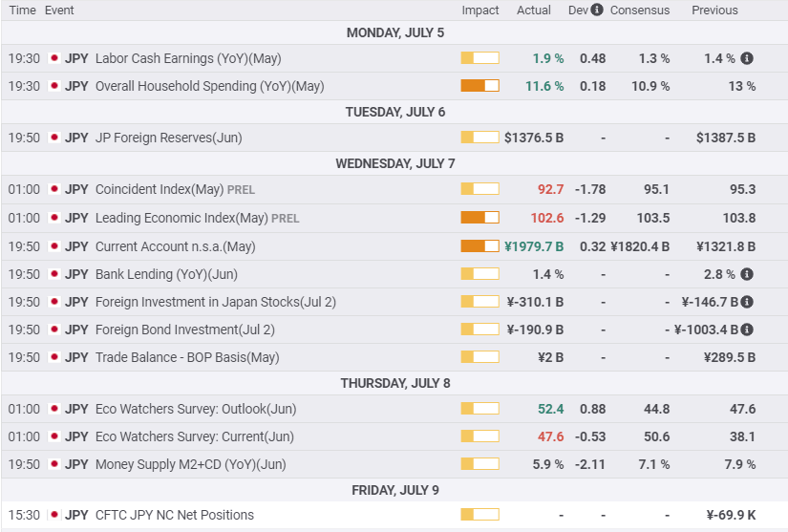
Task: Click info icon on Foreign Investment in Japan Stocks row
Action: coord(747,302)
